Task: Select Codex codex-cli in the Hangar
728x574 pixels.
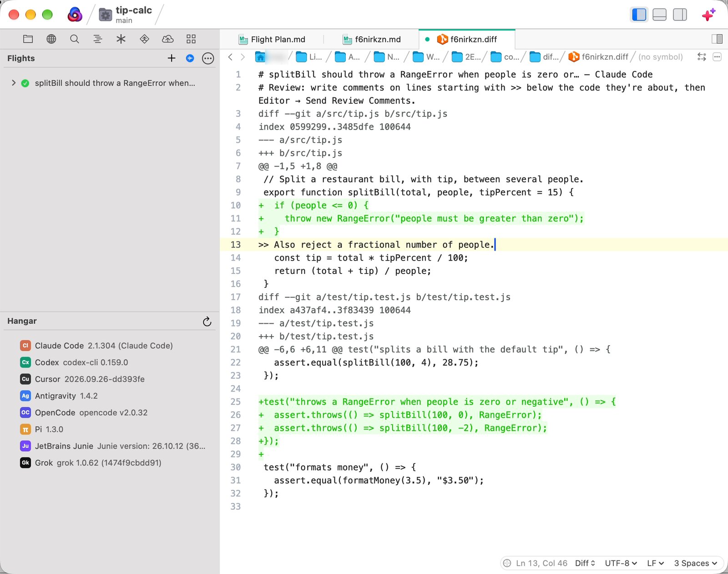Action: pos(109,363)
